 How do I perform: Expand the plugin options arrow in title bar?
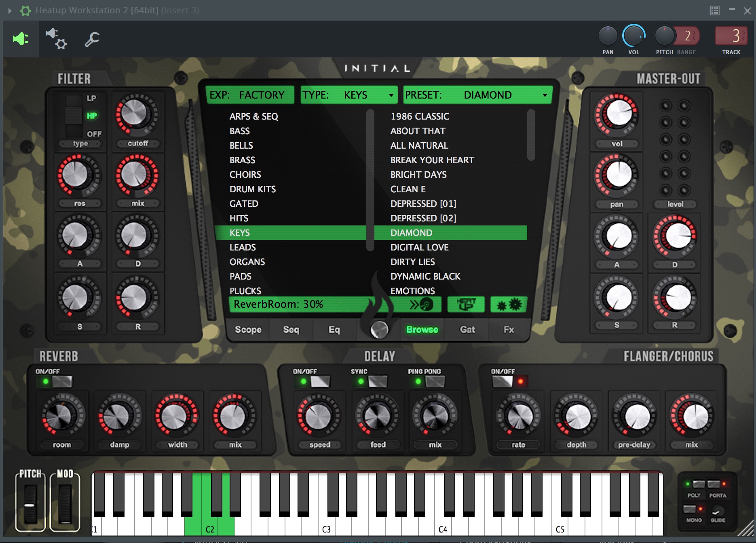pyautogui.click(x=10, y=11)
